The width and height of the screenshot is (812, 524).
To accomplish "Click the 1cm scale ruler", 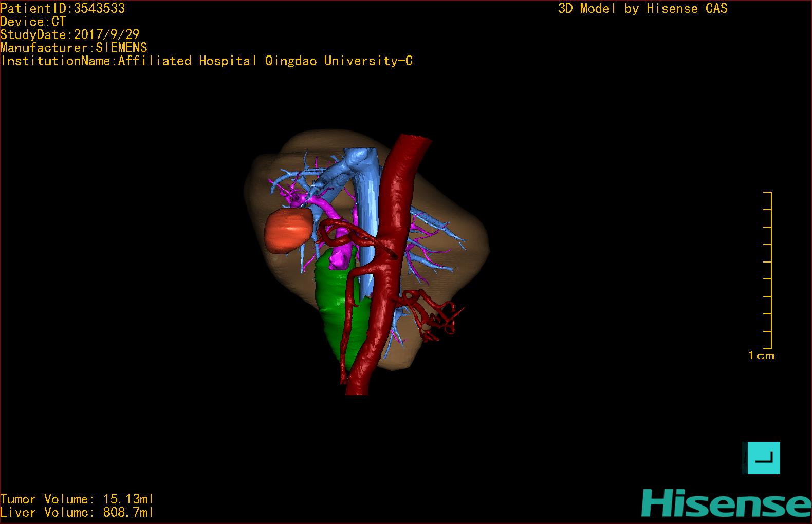I will point(767,270).
